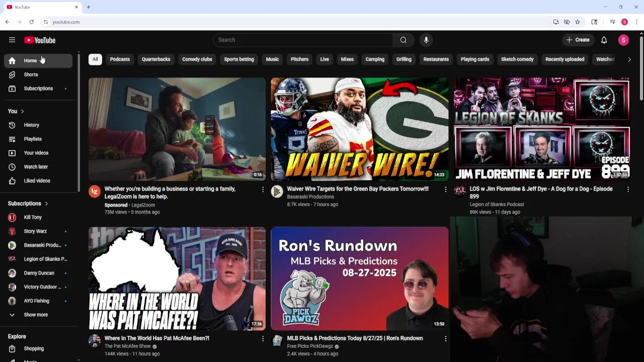Click the search input field

[x=303, y=40]
